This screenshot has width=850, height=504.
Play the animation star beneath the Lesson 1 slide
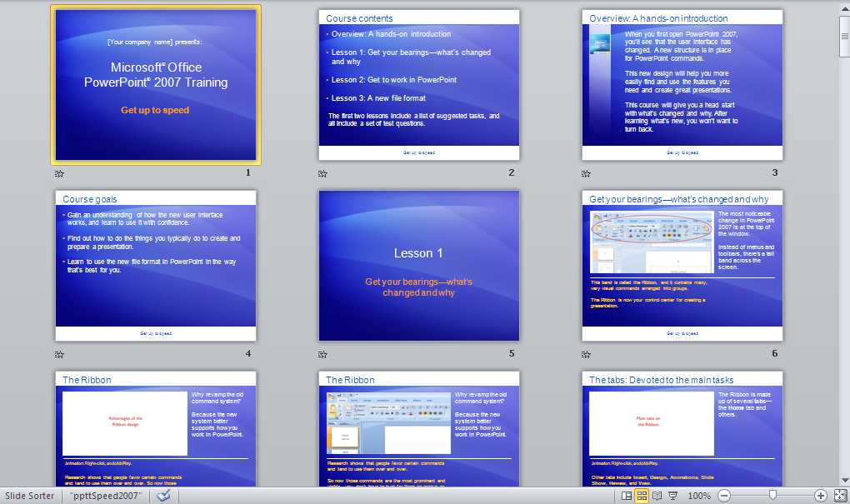tap(322, 352)
